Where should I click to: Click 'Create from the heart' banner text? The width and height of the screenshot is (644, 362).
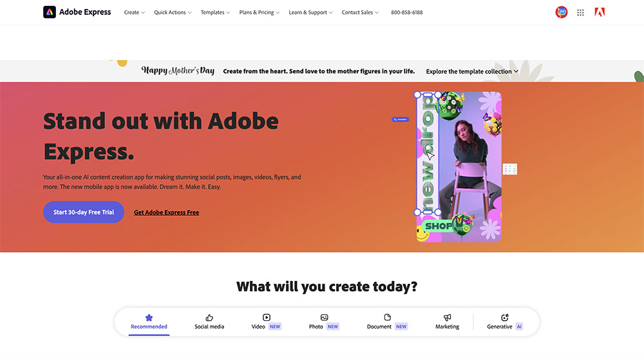click(319, 71)
